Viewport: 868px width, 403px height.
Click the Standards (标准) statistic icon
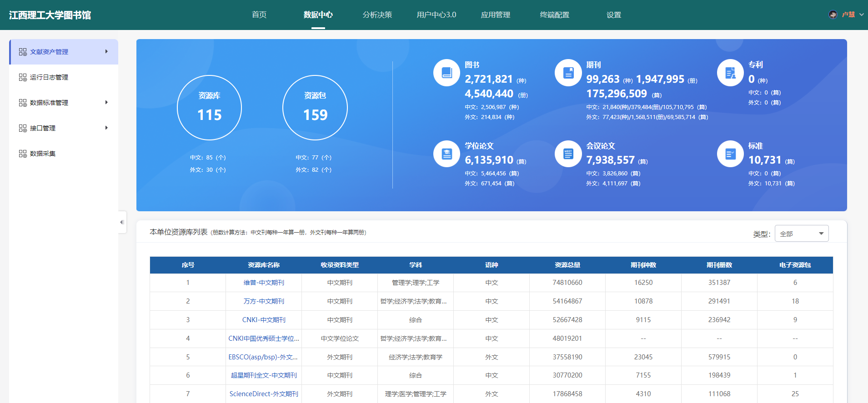[x=730, y=154]
